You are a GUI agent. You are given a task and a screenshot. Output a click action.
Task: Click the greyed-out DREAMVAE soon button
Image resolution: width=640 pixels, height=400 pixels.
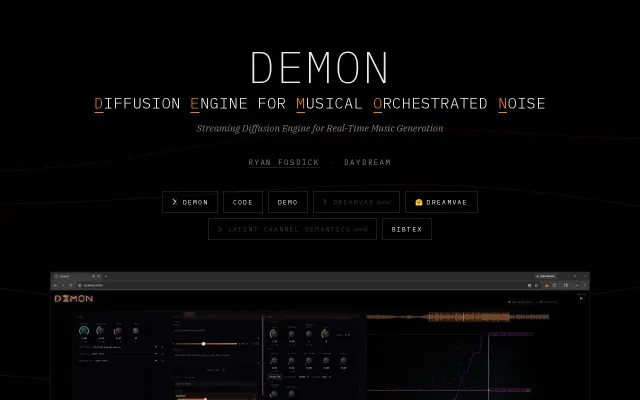(x=356, y=202)
